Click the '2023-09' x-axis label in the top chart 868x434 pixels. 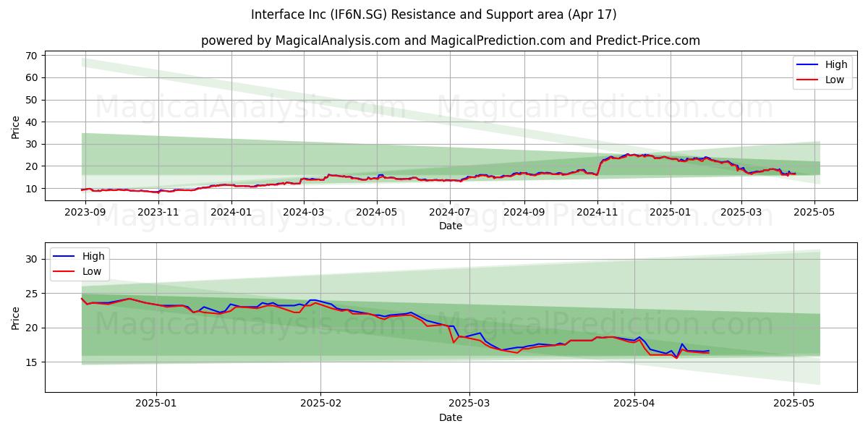[x=85, y=212]
